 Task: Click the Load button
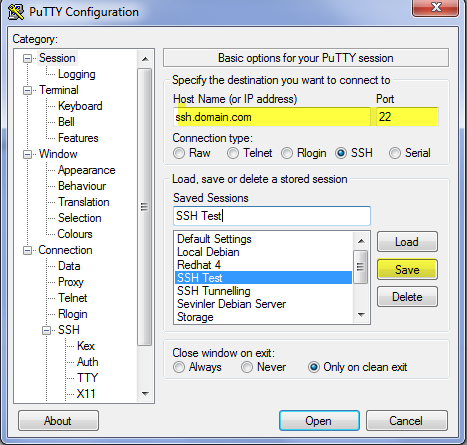point(407,242)
